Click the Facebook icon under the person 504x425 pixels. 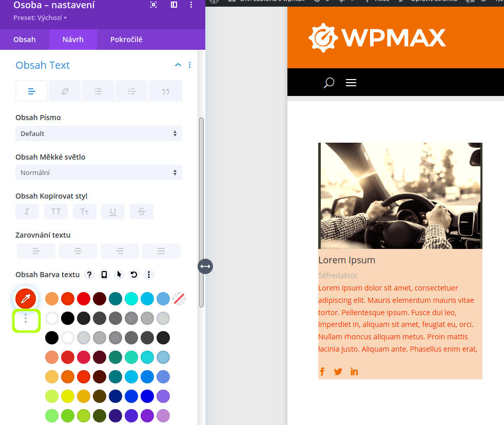point(322,372)
